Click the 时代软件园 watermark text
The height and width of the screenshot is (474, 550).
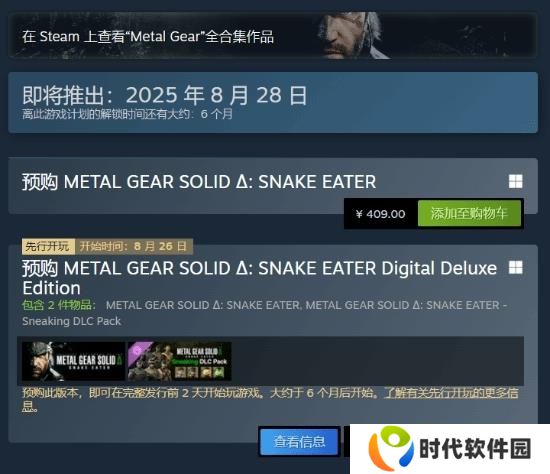point(475,448)
